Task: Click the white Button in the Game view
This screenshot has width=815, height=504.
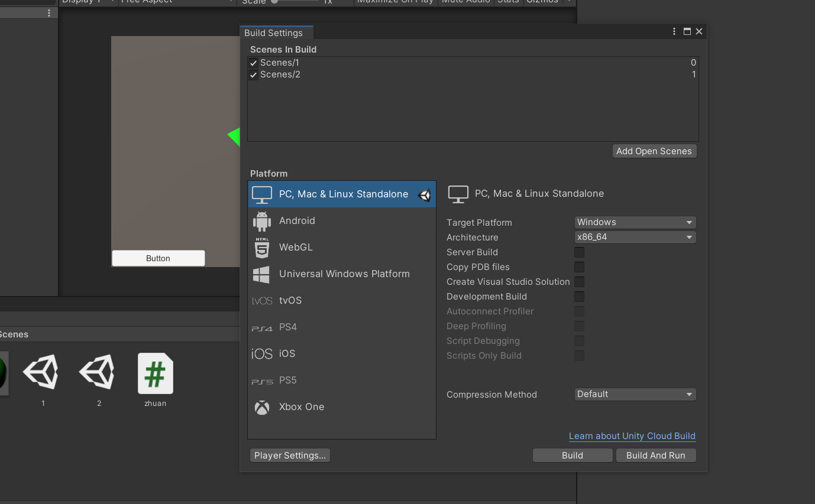Action: [x=159, y=258]
